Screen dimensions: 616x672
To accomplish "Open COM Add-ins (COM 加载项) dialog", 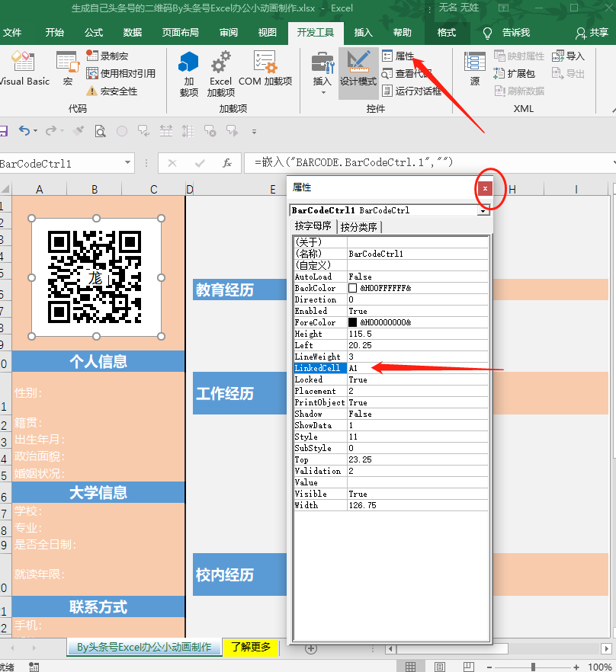I will point(265,69).
